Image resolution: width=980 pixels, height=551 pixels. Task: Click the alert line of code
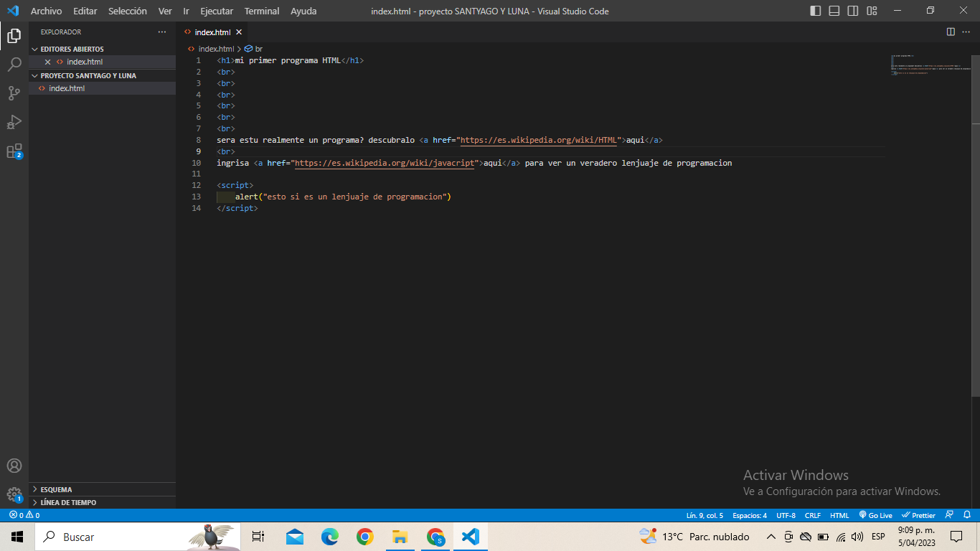(x=343, y=197)
